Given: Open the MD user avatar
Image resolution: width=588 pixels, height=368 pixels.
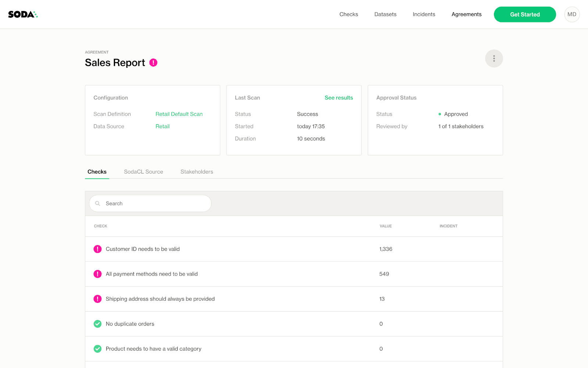Looking at the screenshot, I should click(572, 14).
